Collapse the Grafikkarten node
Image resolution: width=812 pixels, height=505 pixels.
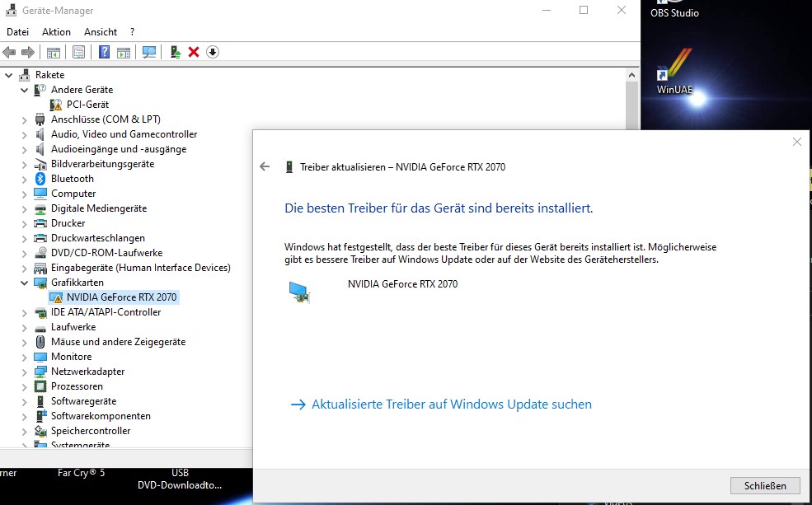pos(24,283)
